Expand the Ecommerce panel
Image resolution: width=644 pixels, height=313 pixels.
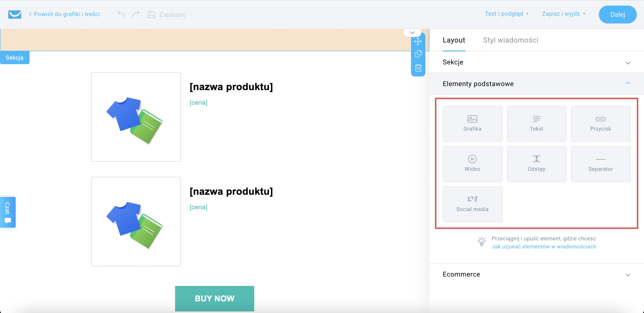click(536, 274)
